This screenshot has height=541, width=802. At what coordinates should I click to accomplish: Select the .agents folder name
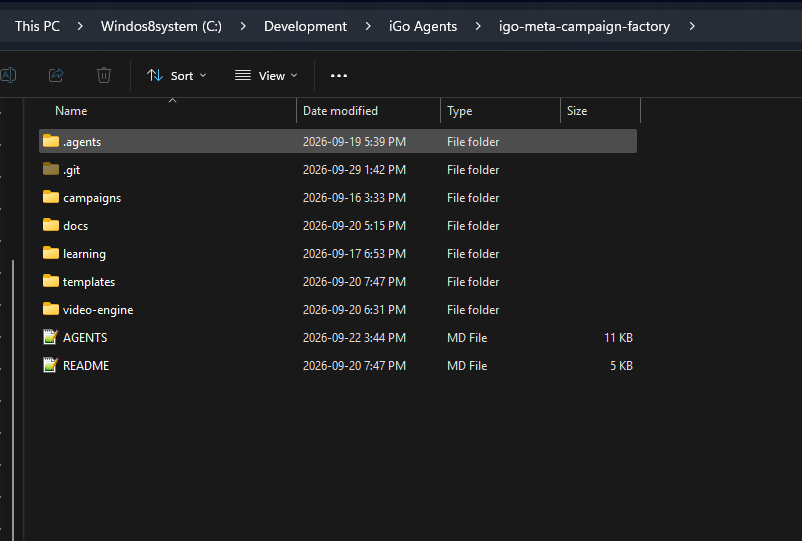pos(82,142)
